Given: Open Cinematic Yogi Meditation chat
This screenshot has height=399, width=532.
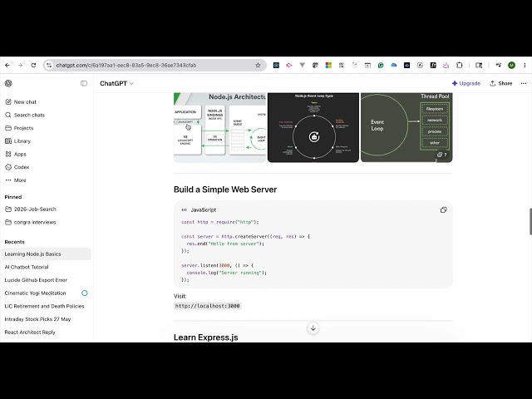Looking at the screenshot, I should (35, 293).
